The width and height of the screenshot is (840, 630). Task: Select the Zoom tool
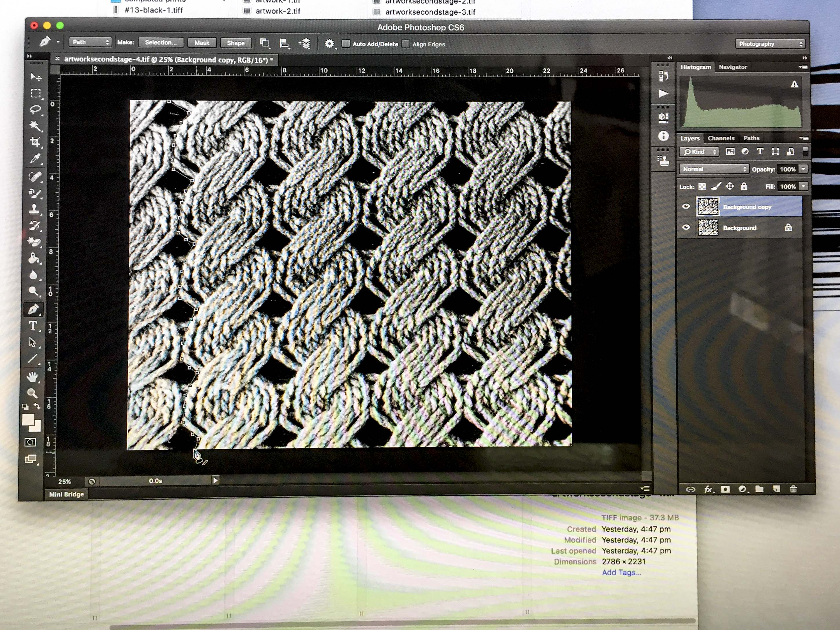coord(32,393)
